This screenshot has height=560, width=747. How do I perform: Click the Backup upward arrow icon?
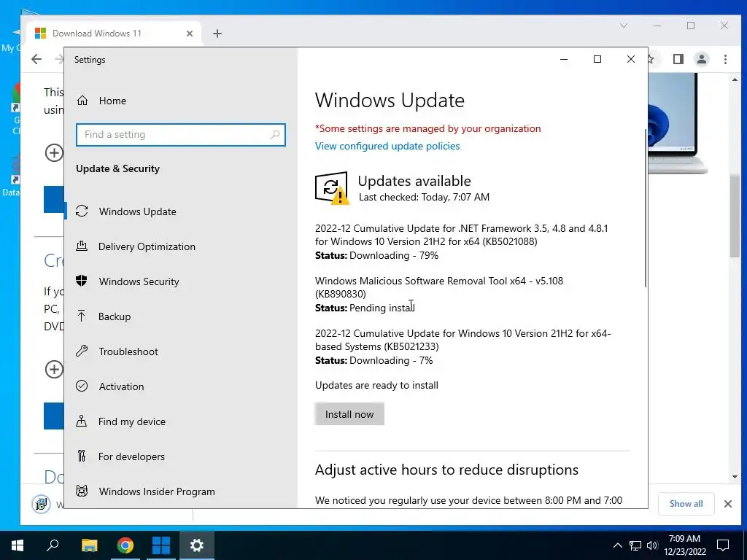(x=82, y=316)
